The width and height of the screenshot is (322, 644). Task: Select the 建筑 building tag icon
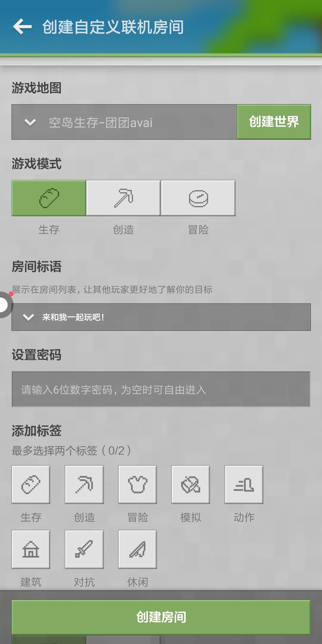tap(31, 549)
